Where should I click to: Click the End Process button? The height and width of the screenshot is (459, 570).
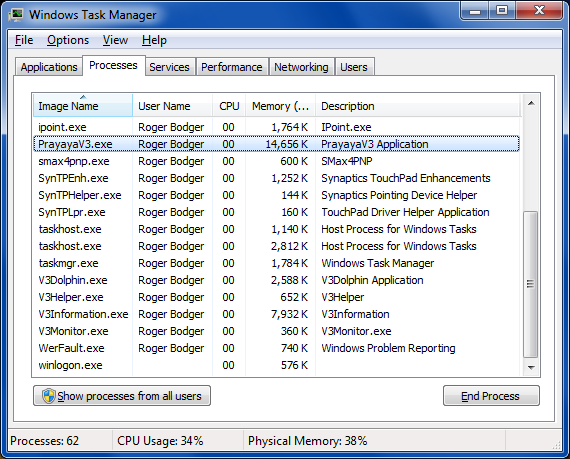click(491, 396)
